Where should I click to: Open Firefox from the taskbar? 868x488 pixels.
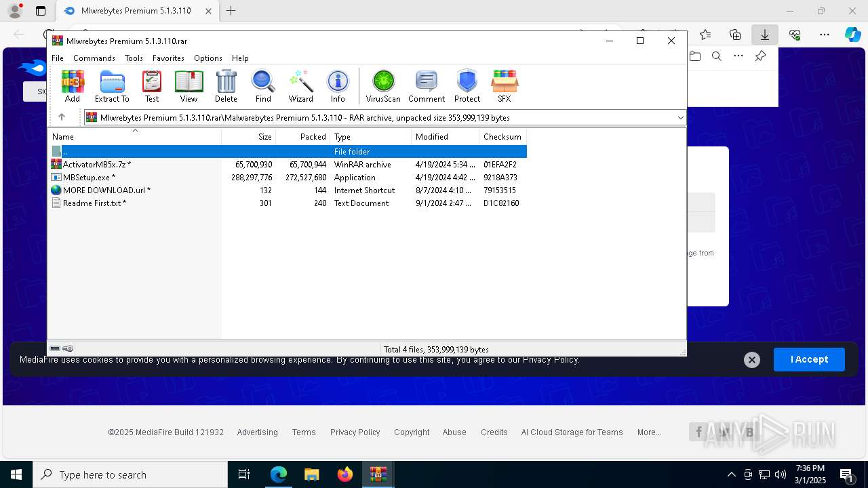pyautogui.click(x=345, y=474)
